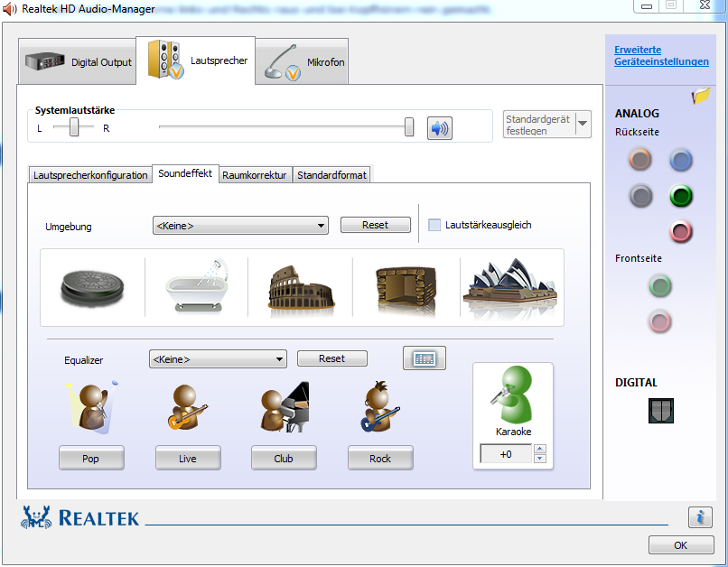Open Erweiterte Geräteeinstellungen link

pyautogui.click(x=661, y=56)
